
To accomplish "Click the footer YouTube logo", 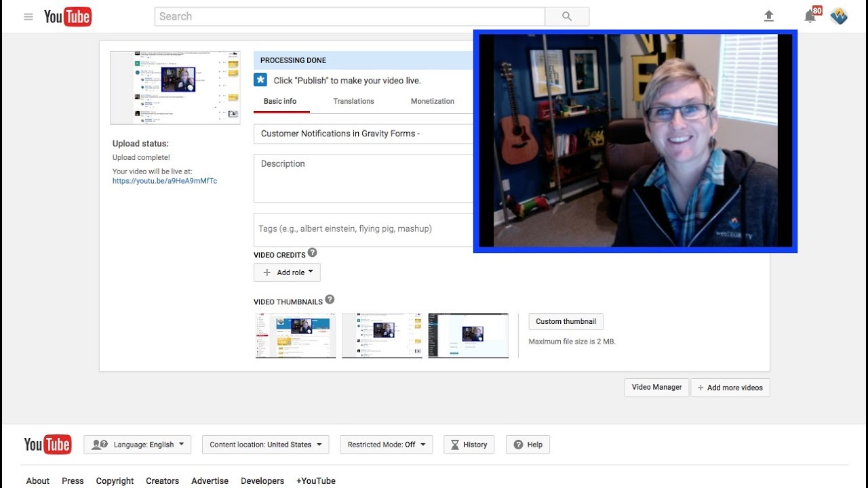I will [47, 445].
